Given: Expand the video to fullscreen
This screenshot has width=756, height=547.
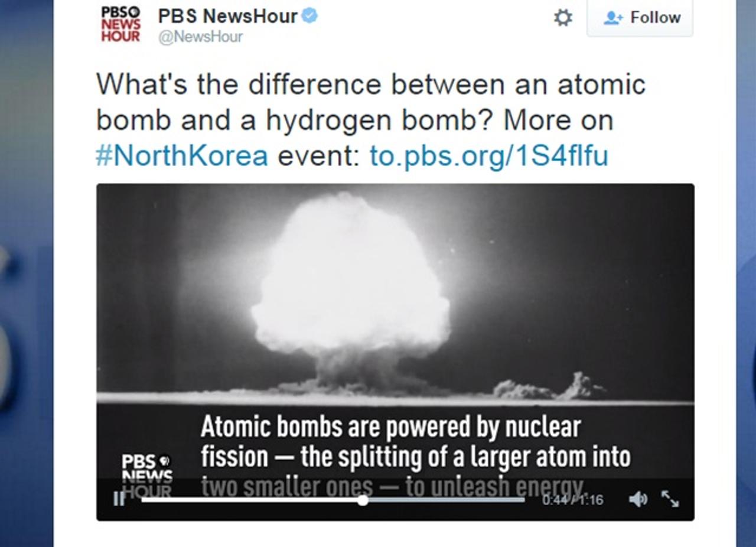Looking at the screenshot, I should [x=670, y=499].
